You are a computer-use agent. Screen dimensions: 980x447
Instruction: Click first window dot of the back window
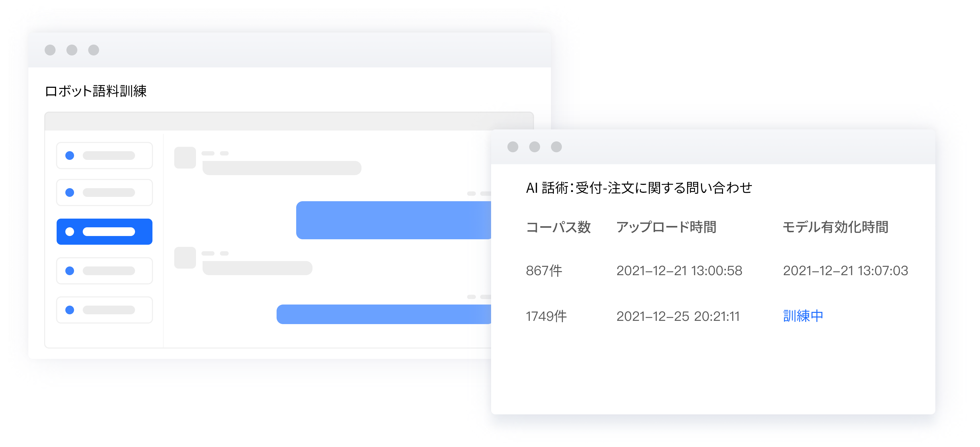[x=50, y=50]
